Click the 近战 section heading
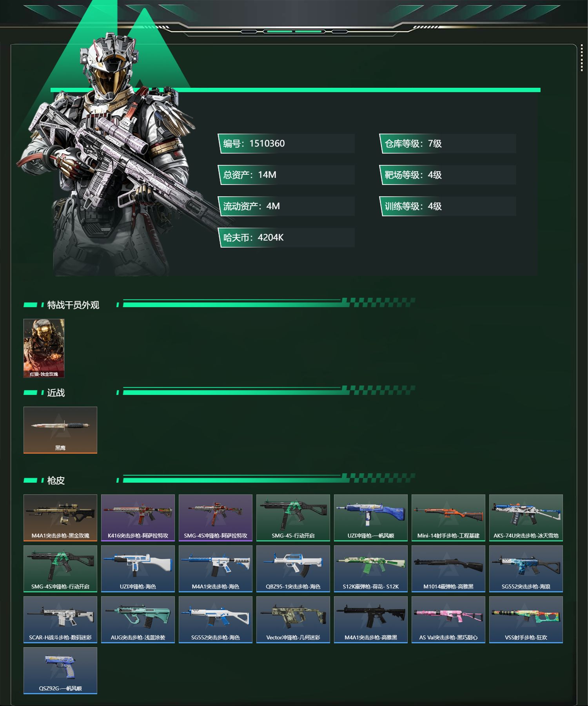 point(56,393)
